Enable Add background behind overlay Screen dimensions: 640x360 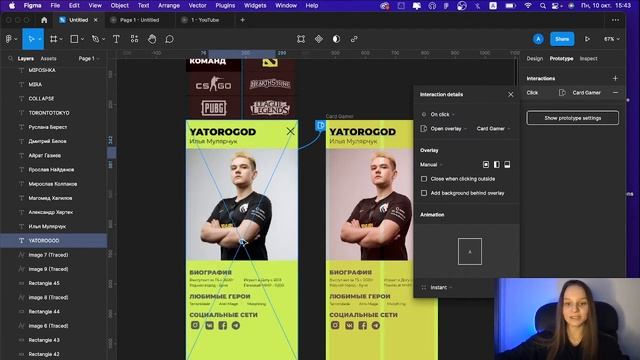(424, 193)
